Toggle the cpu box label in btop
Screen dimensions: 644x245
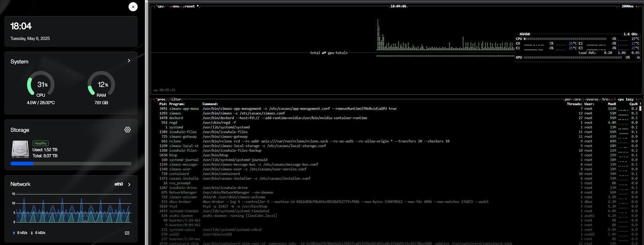tap(160, 6)
